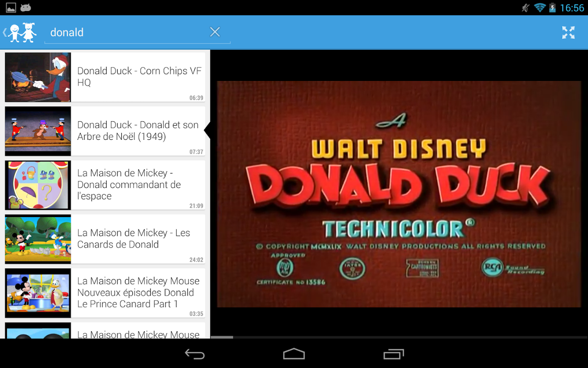This screenshot has width=588, height=368.
Task: Open the Android back navigation button
Action: click(x=195, y=354)
